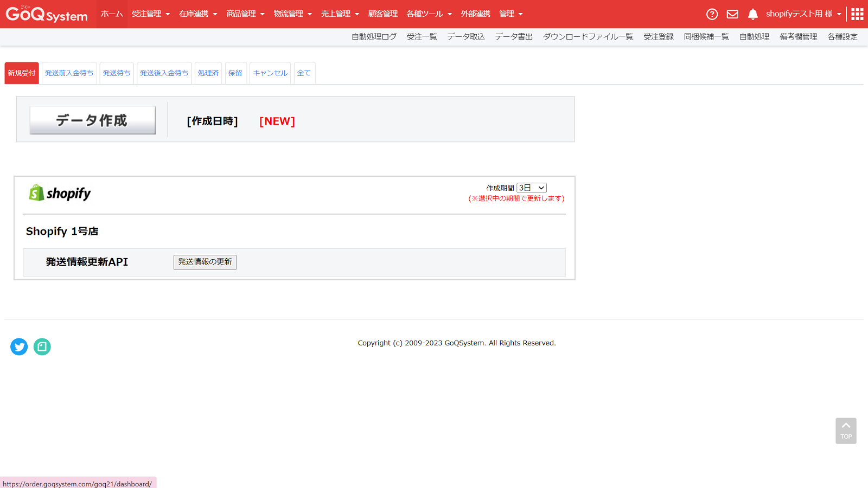
Task: Click the 発送情報更新API label
Action: 87,262
